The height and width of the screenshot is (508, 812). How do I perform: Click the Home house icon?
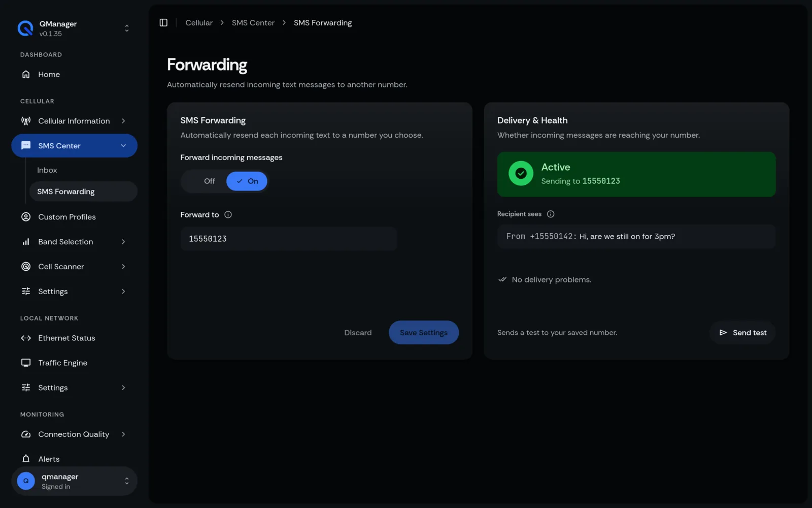(26, 75)
